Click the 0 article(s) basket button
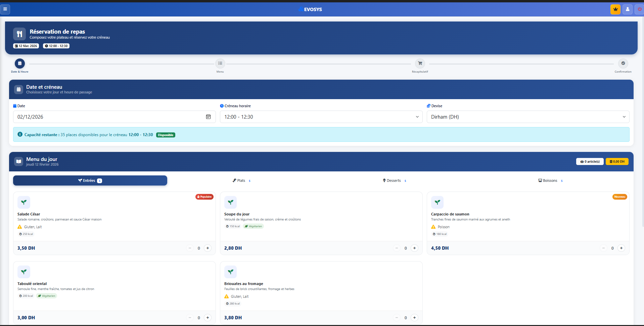 coord(590,162)
